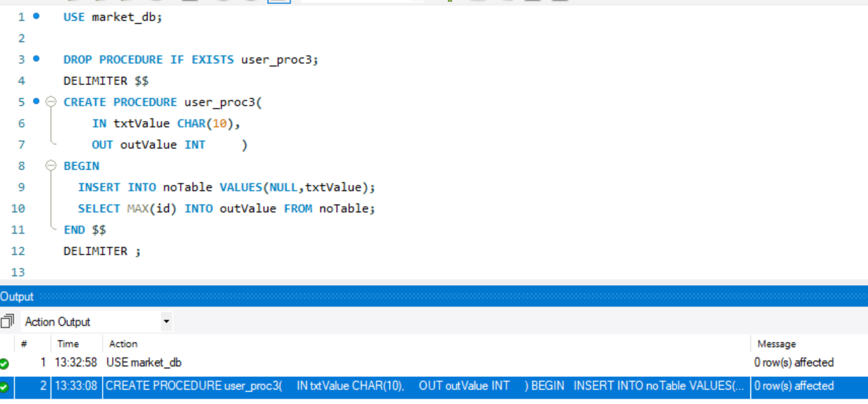Image resolution: width=868 pixels, height=404 pixels.
Task: Select the Output panel title bar
Action: click(434, 297)
